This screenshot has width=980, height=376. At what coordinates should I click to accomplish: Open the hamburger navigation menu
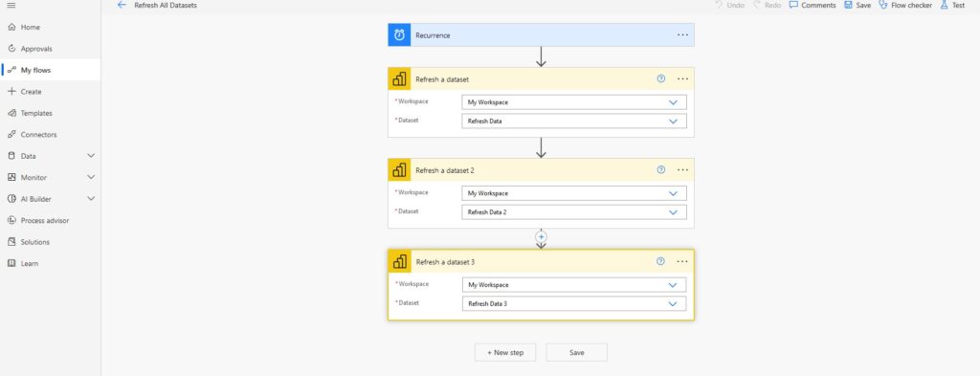[11, 5]
